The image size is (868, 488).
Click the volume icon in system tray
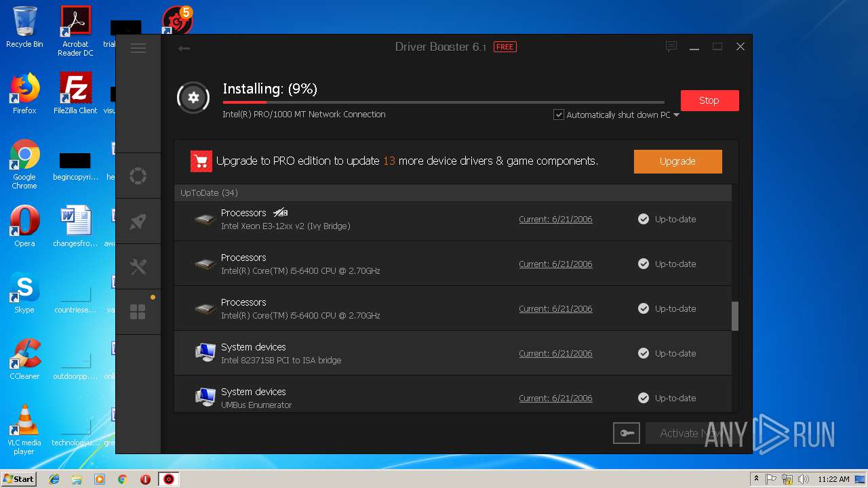(x=804, y=479)
